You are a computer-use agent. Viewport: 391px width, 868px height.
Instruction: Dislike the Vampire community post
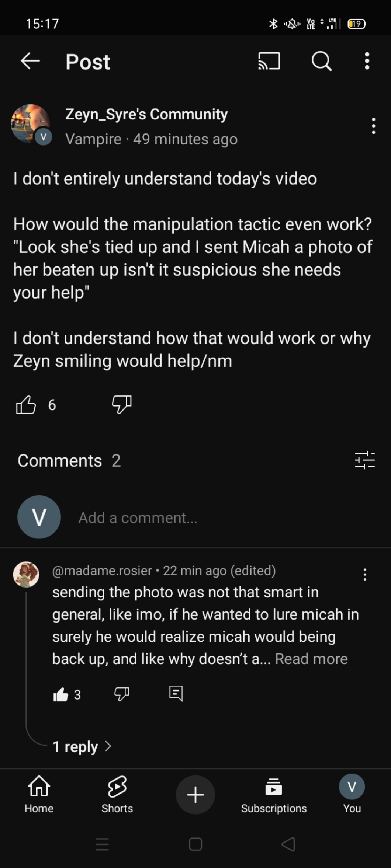tap(122, 405)
